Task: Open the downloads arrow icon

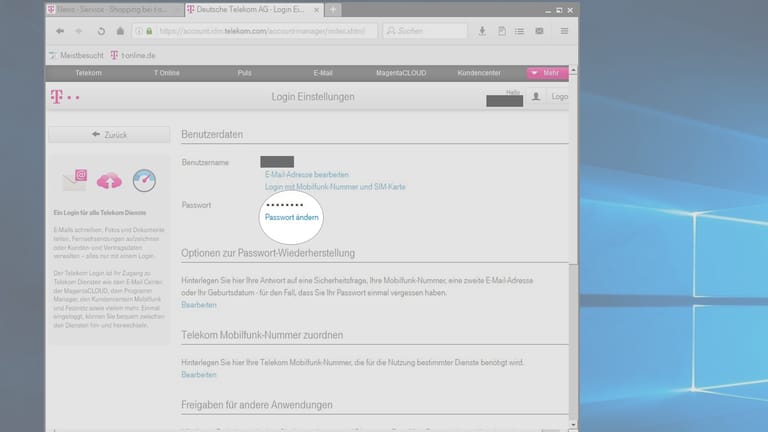Action: pos(482,31)
